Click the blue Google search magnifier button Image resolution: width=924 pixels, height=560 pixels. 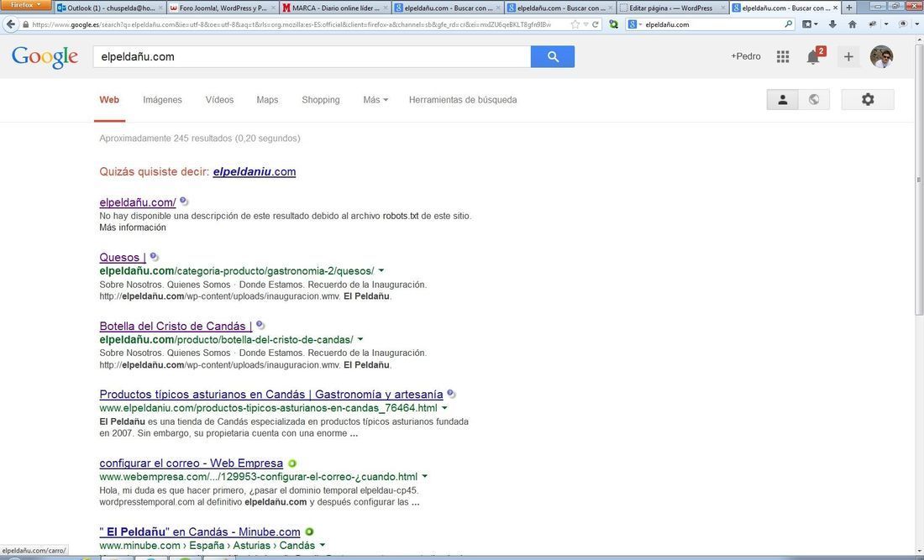(552, 56)
